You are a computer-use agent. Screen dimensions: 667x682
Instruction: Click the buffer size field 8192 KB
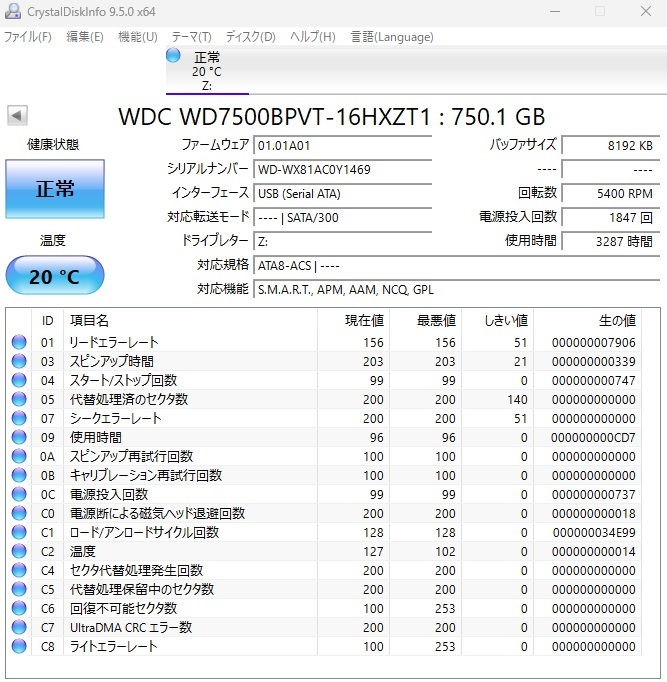pos(611,145)
